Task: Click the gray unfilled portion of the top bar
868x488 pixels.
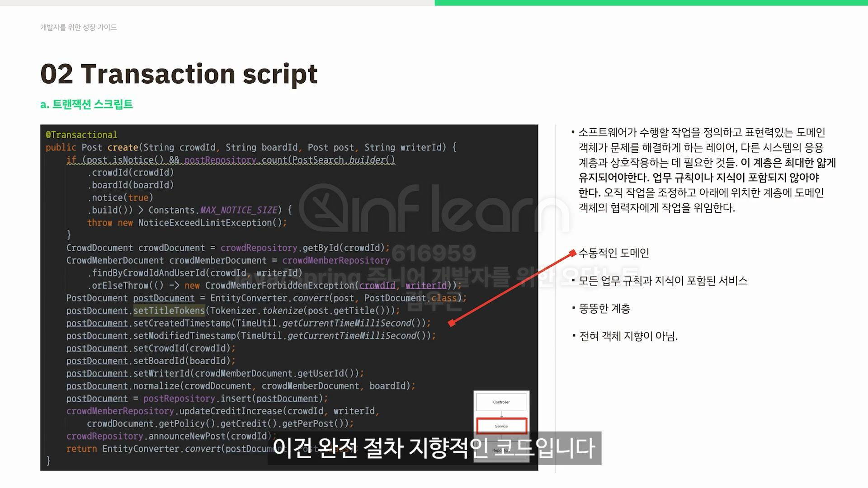Action: 217,3
